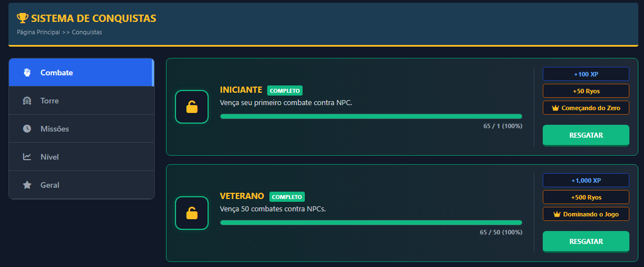Click the trophy icon in the header
The width and height of the screenshot is (644, 267).
22,19
